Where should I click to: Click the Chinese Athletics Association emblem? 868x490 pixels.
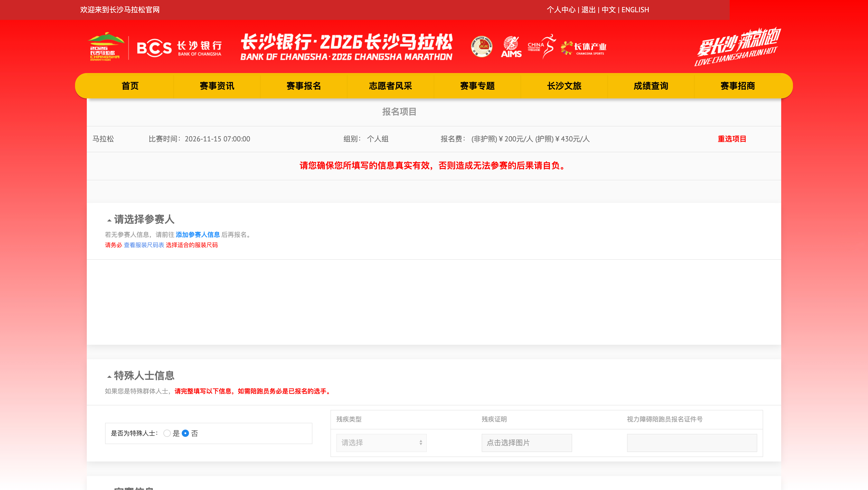[481, 47]
